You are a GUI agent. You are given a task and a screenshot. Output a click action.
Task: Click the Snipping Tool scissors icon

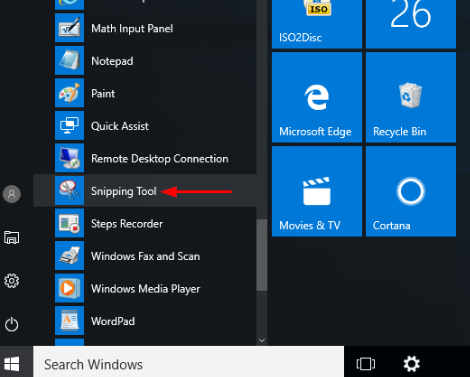[x=69, y=191]
